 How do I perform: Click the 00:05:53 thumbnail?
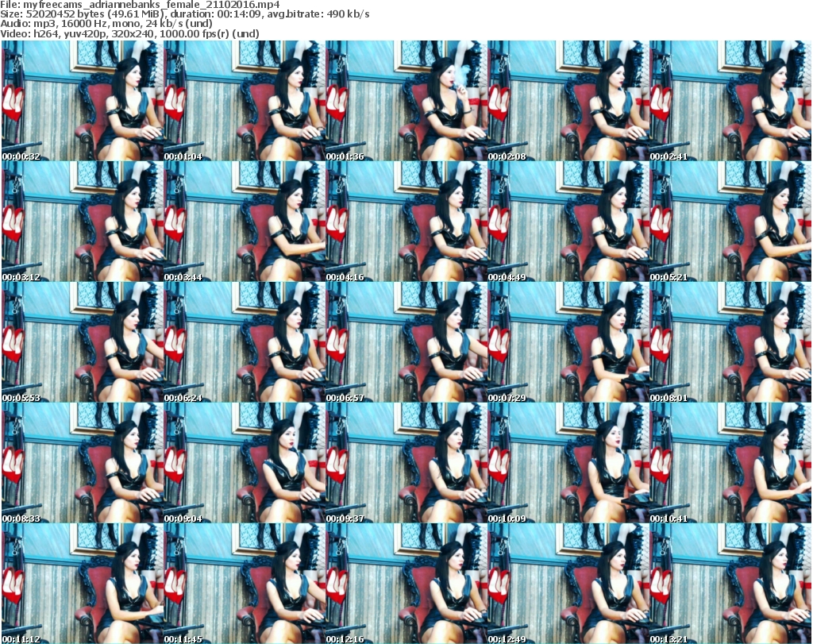coord(83,342)
